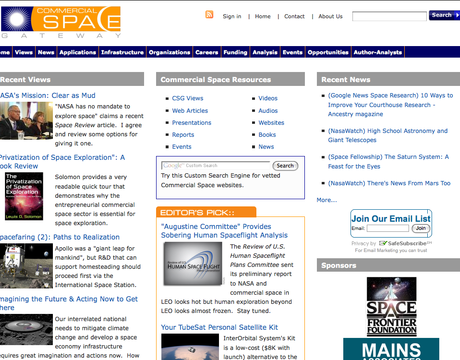460x360 pixels.
Task: Click the Apollo lunar lander thumbnail
Action: coord(26,266)
